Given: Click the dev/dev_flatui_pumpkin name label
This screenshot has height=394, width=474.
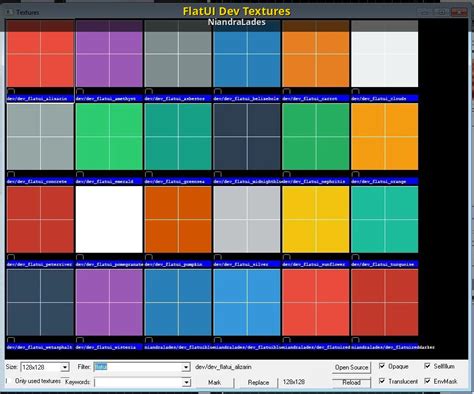Looking at the screenshot, I should click(x=178, y=264).
